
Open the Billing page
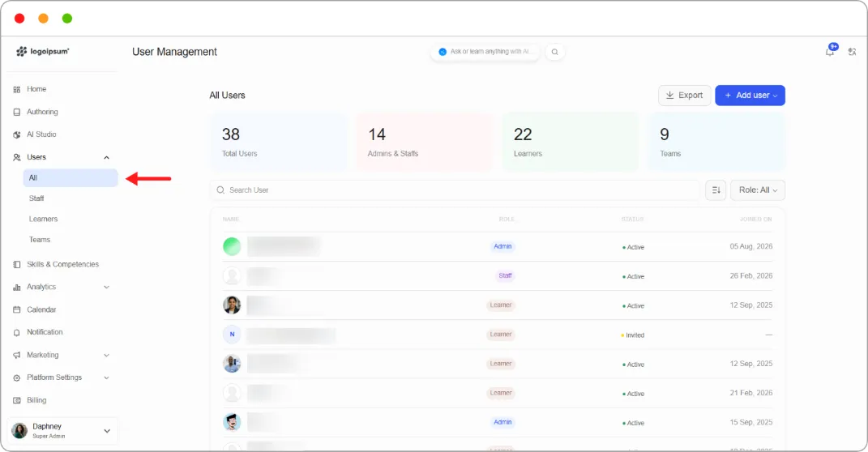(x=36, y=400)
